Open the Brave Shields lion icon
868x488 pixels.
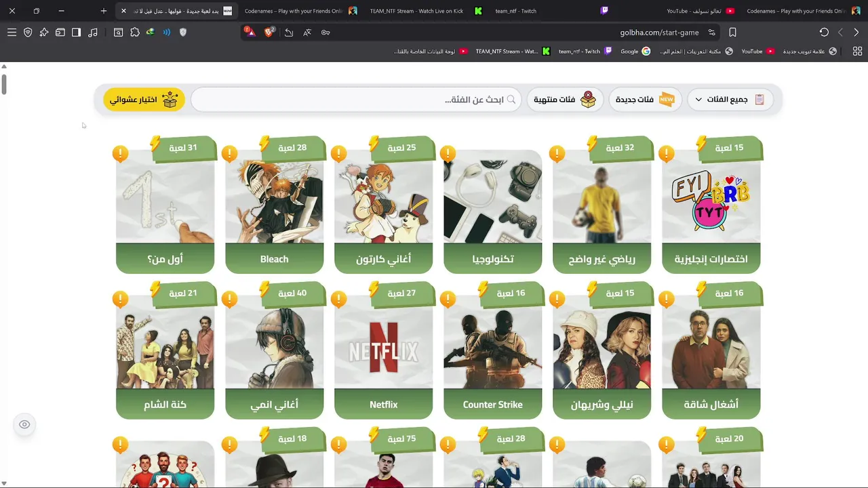click(269, 32)
